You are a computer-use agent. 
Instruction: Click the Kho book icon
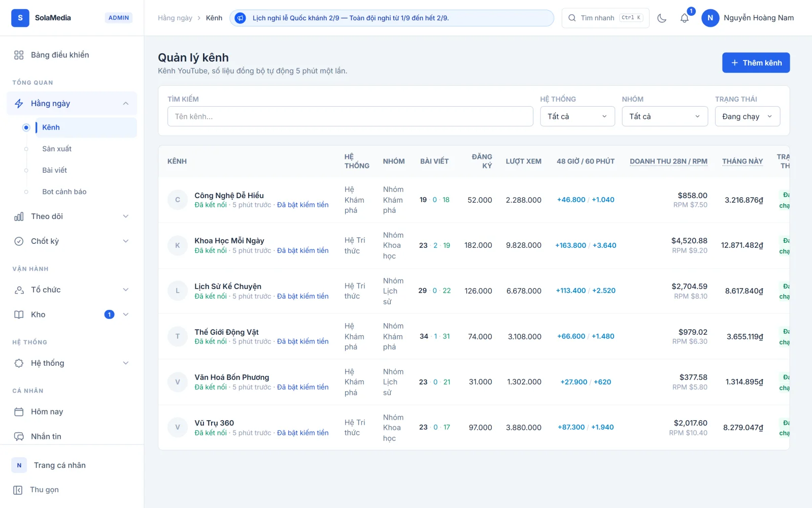(19, 315)
